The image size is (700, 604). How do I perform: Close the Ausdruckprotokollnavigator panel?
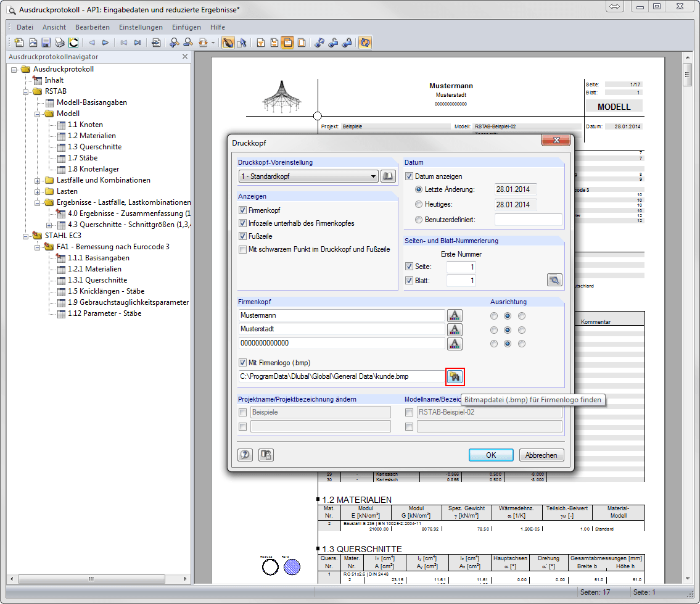point(185,57)
